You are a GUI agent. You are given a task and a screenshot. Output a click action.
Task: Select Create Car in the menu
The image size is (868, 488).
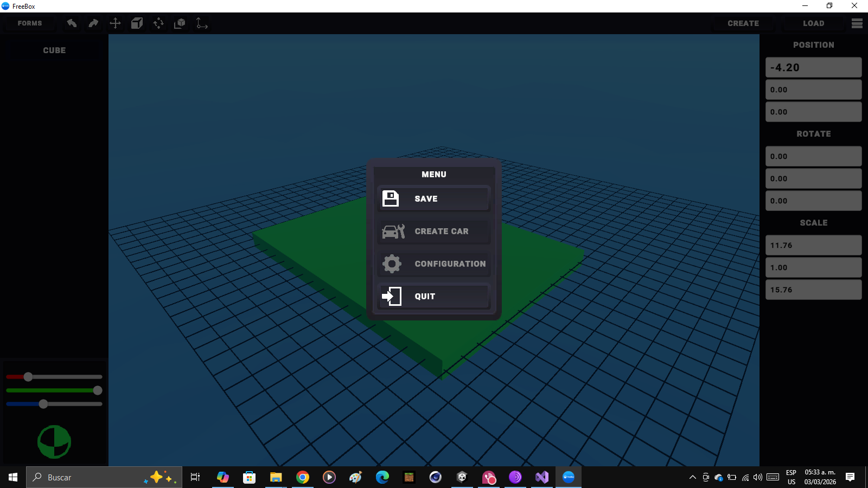click(x=434, y=232)
